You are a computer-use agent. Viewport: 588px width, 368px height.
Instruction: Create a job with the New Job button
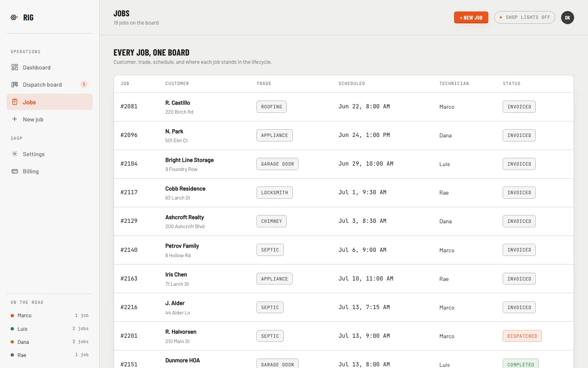tap(471, 18)
